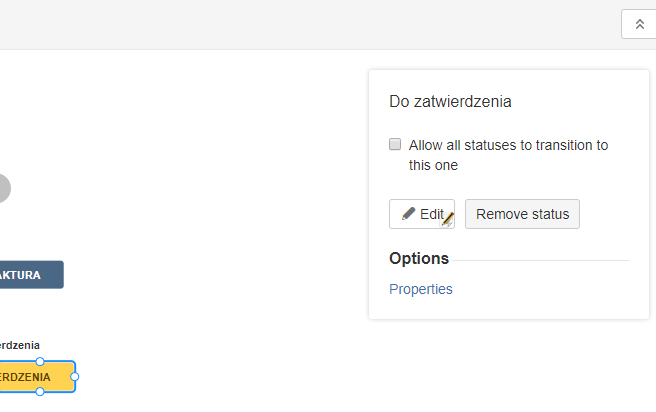Click the "Do zatwierdzenia" panel title
Screen dimensions: 656x412
[450, 102]
